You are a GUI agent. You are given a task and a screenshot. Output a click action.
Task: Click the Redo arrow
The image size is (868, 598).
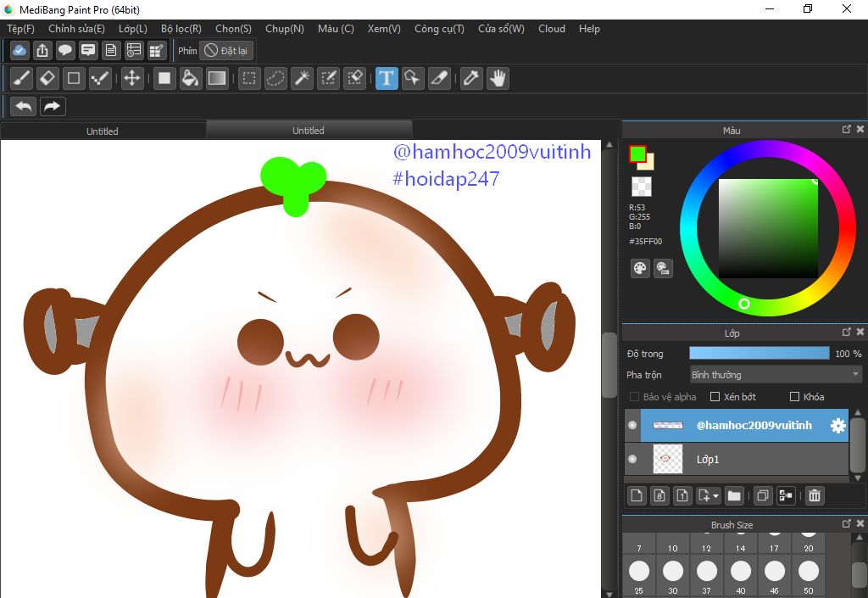point(53,106)
